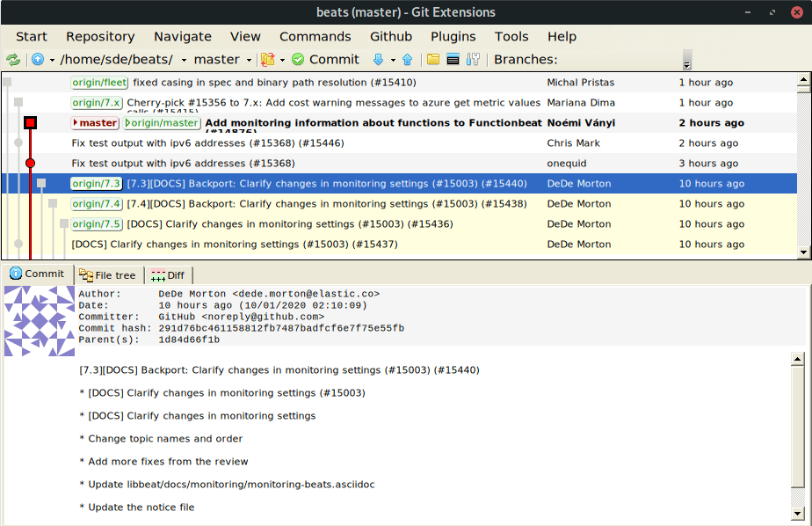Viewport: 812px width, 526px height.
Task: Open dropdown arrow beside blue repository icon
Action: click(52, 60)
